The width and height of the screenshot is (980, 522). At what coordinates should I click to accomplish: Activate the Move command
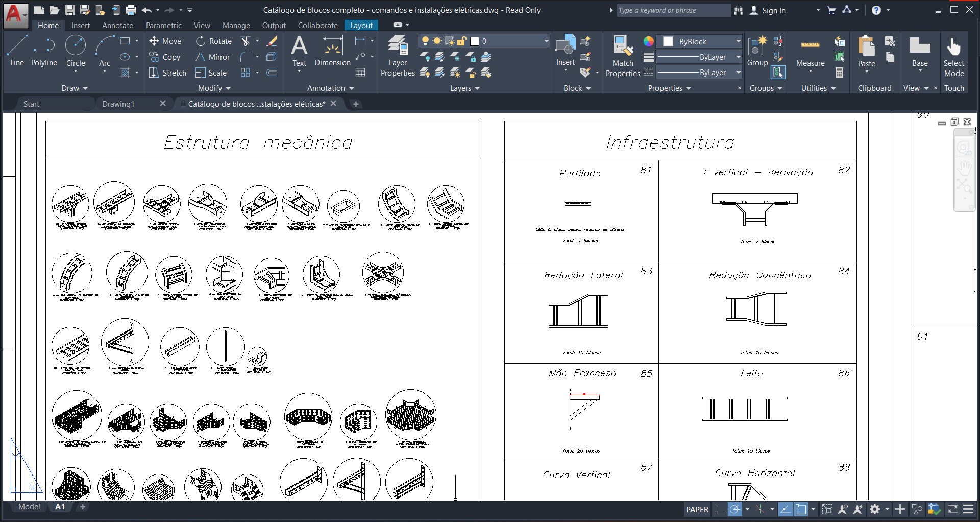(x=165, y=41)
